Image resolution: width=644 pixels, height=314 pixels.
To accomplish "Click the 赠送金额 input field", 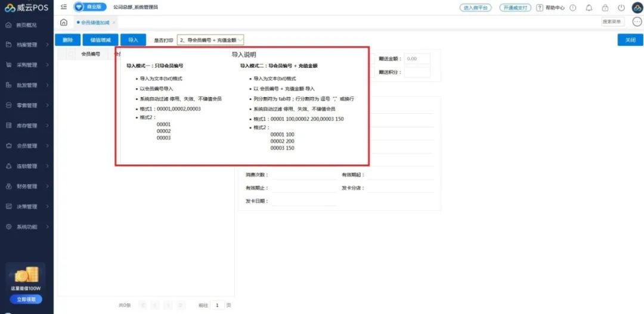I will (x=419, y=59).
